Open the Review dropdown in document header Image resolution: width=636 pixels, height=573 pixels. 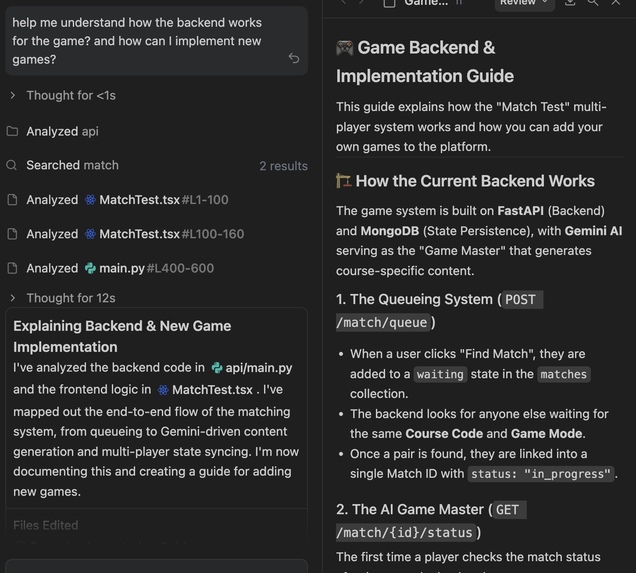point(524,3)
